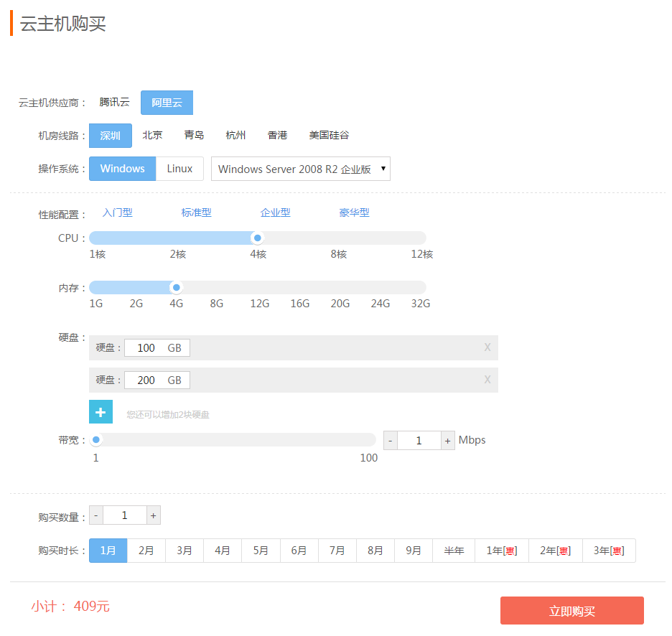Select 7月 purchase duration
The height and width of the screenshot is (636, 672).
pos(337,551)
